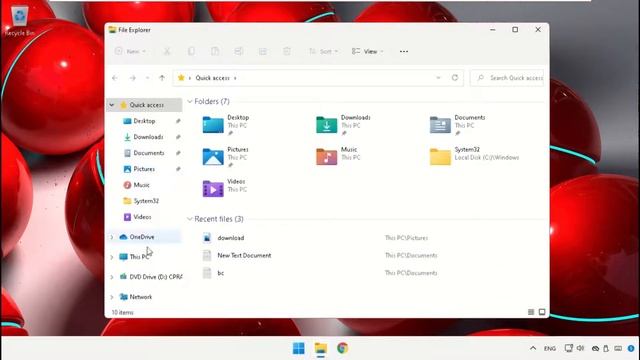Collapse the Recent files (3) group
This screenshot has width=640, height=360.
pos(190,219)
